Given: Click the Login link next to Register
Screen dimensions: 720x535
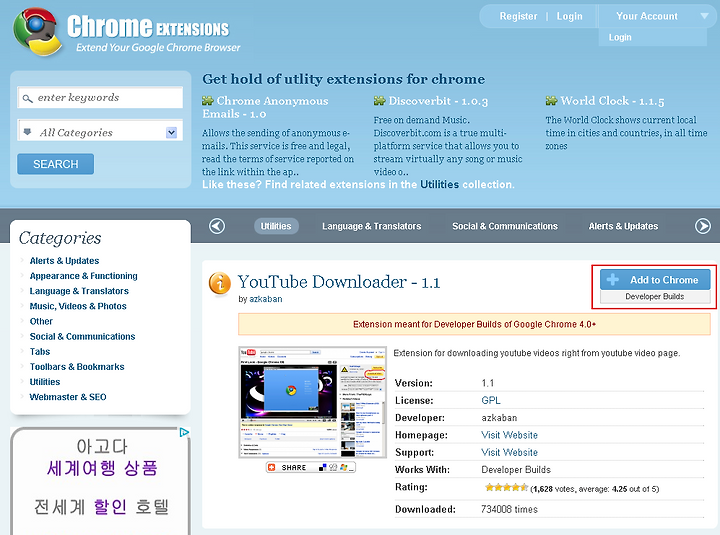Looking at the screenshot, I should click(569, 16).
